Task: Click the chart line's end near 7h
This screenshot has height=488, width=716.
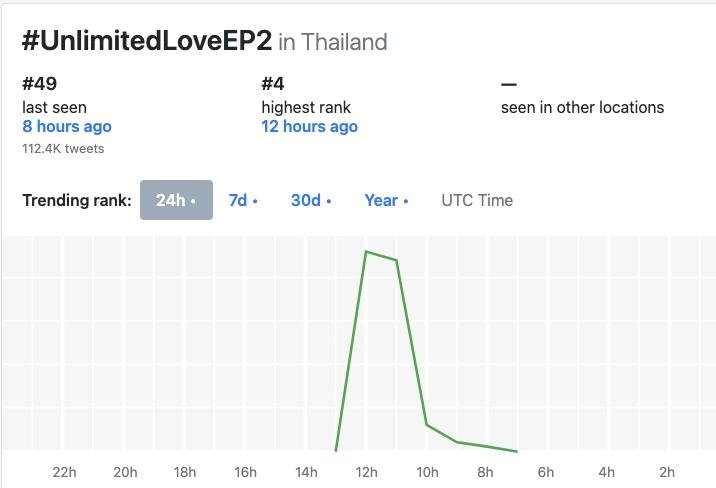Action: 517,452
